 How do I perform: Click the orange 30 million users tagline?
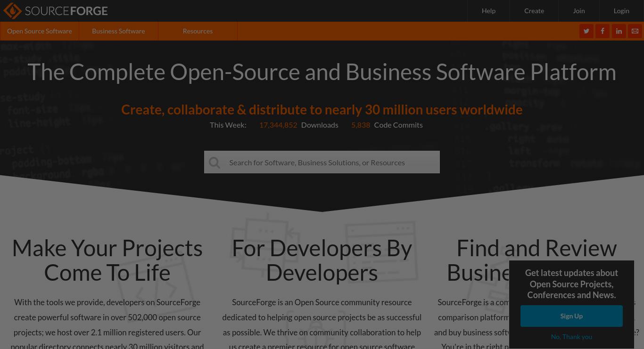pos(322,109)
